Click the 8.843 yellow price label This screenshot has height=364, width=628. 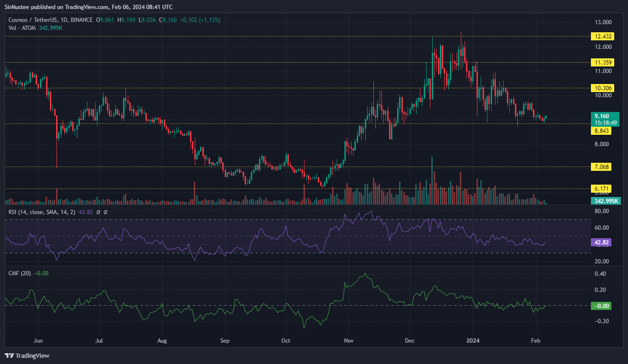(x=601, y=131)
